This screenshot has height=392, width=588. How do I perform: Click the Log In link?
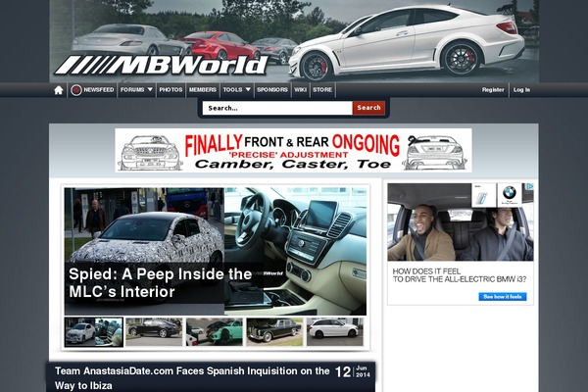click(x=521, y=90)
